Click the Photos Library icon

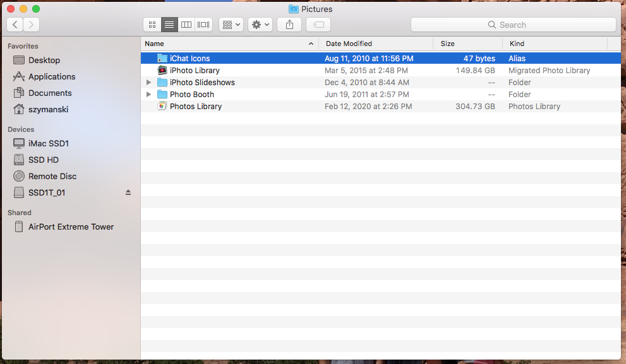(x=162, y=106)
